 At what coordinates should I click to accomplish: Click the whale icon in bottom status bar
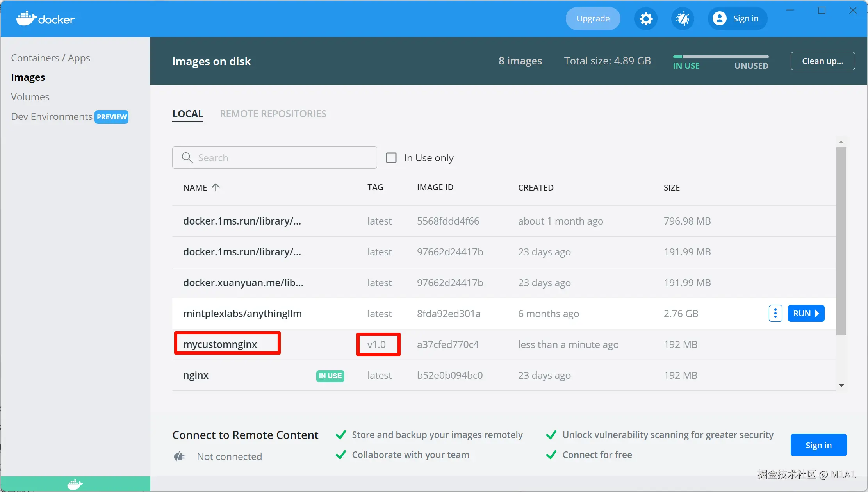coord(75,484)
